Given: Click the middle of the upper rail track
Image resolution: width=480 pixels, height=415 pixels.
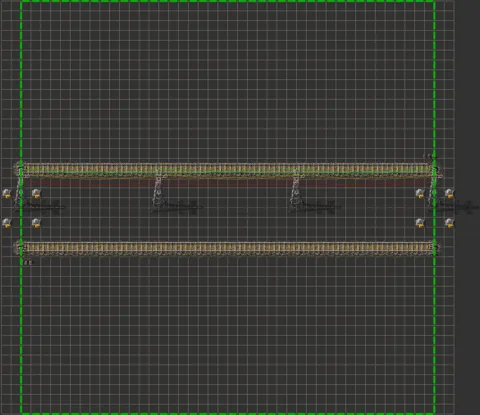Looking at the screenshot, I should (228, 169).
